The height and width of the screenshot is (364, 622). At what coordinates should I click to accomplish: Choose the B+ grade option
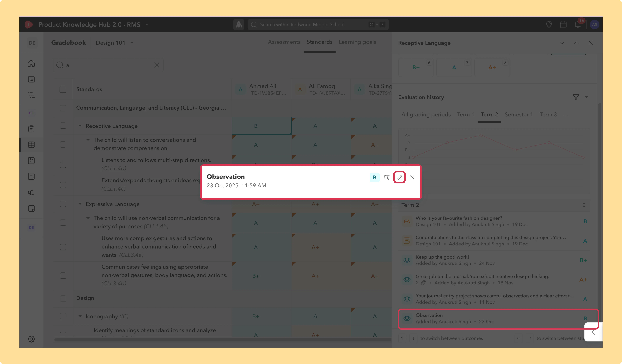416,67
